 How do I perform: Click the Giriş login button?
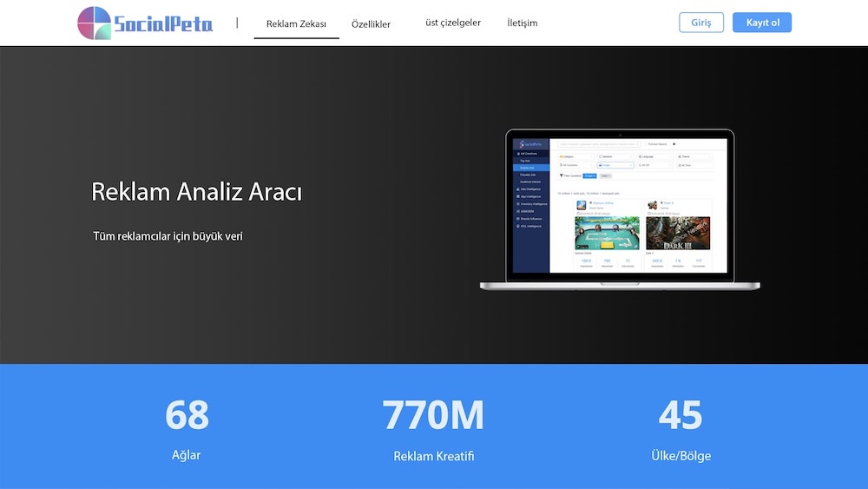700,23
